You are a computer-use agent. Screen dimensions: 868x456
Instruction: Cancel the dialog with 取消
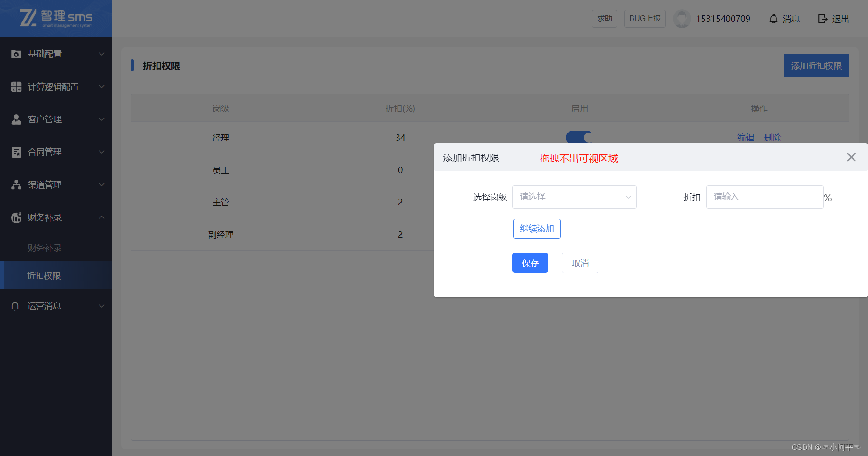click(x=580, y=263)
